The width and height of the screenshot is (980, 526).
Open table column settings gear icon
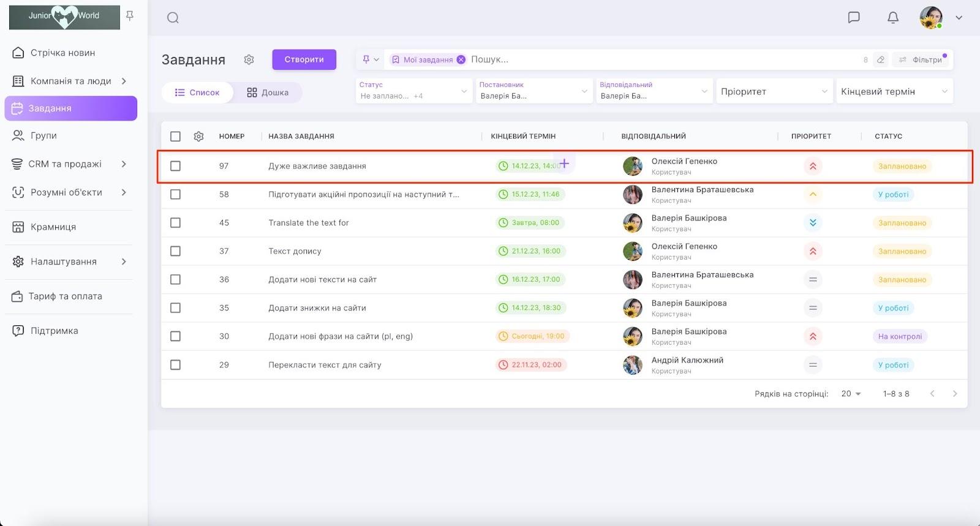click(x=198, y=137)
